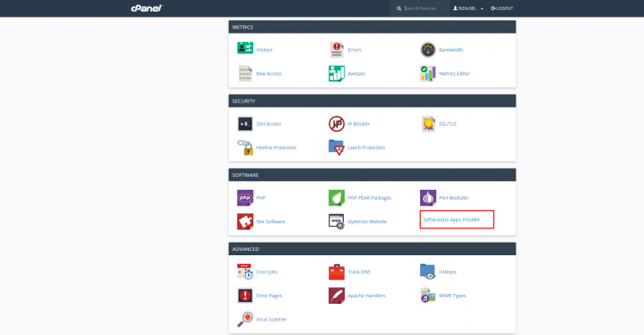Click the Apache Handlers text link
The width and height of the screenshot is (644, 335).
[366, 296]
